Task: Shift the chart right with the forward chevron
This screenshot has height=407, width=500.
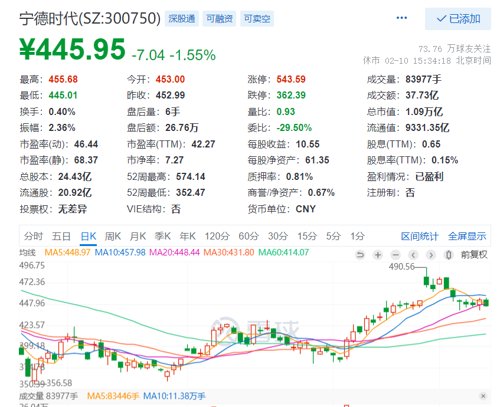Action: 431,255
